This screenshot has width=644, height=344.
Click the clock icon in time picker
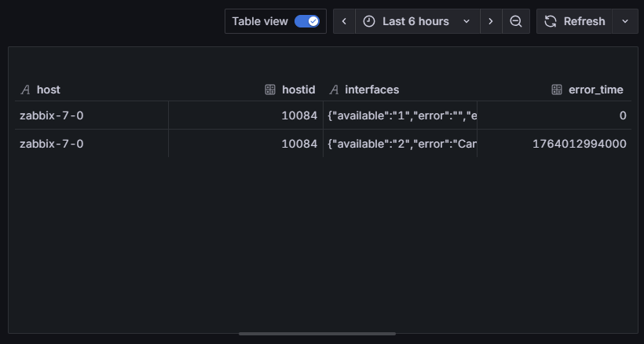click(x=369, y=21)
